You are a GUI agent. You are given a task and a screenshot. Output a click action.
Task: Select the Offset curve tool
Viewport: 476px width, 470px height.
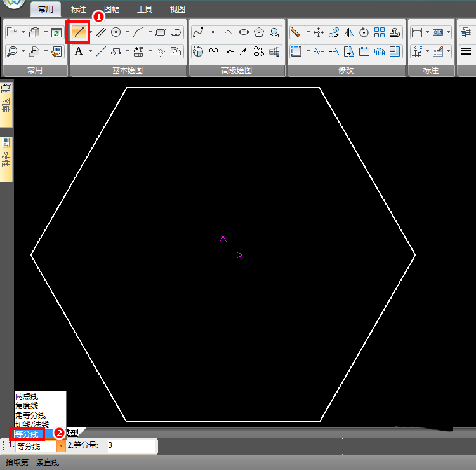(x=394, y=32)
